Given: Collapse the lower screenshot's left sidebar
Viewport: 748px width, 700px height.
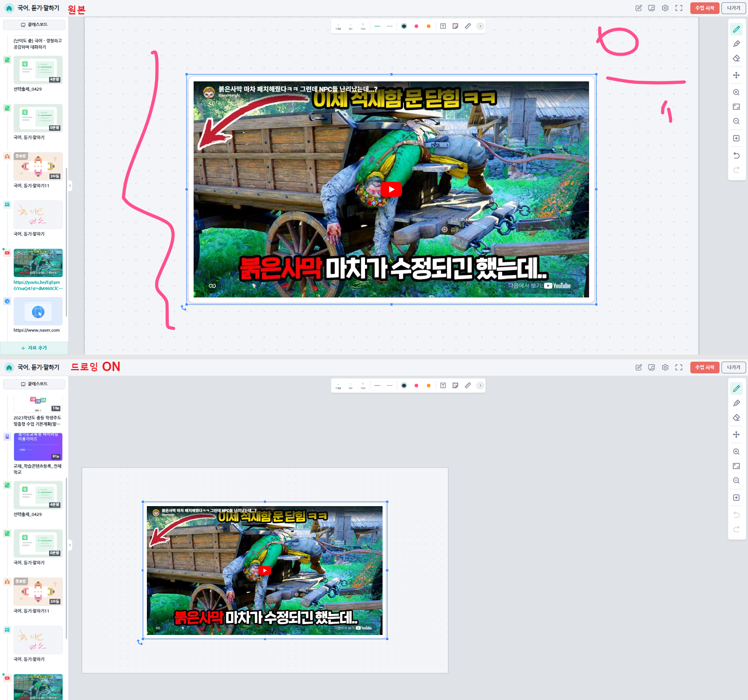Looking at the screenshot, I should tap(70, 545).
